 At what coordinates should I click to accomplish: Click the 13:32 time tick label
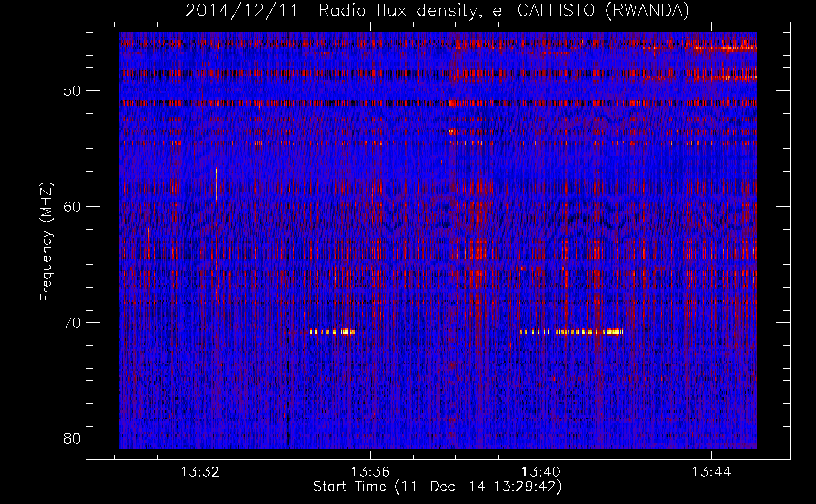click(x=200, y=472)
